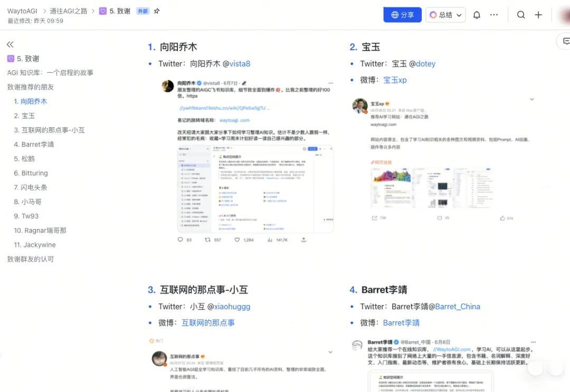Open the @vista8 Twitter link
Image resolution: width=570 pixels, height=392 pixels.
coord(240,64)
